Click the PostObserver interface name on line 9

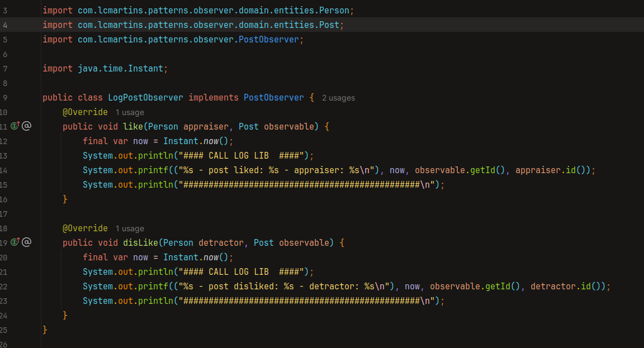(x=274, y=98)
